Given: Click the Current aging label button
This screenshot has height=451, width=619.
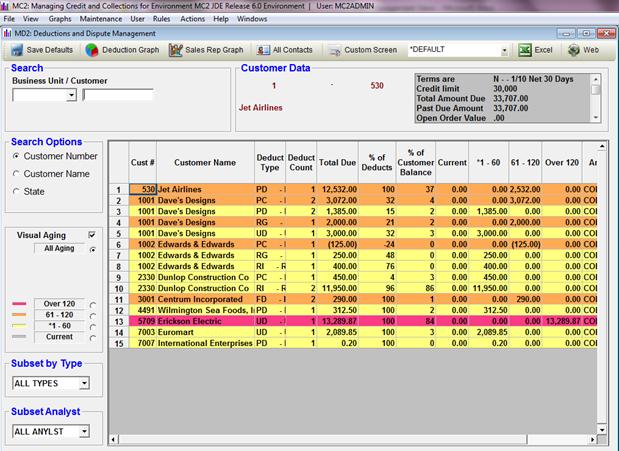Looking at the screenshot, I should 59,337.
